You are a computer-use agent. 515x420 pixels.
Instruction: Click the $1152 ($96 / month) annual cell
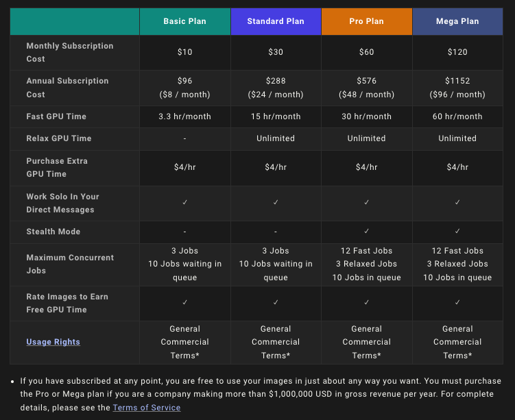coord(457,88)
